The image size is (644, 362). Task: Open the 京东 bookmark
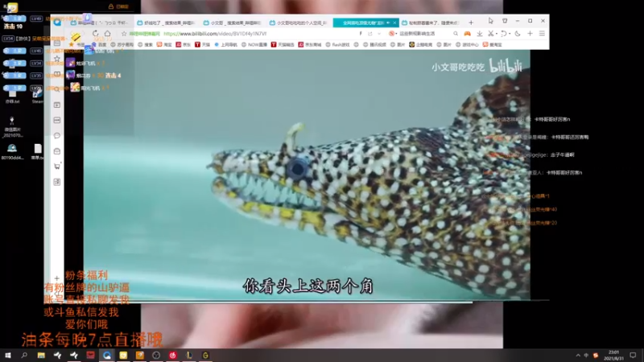pyautogui.click(x=184, y=44)
